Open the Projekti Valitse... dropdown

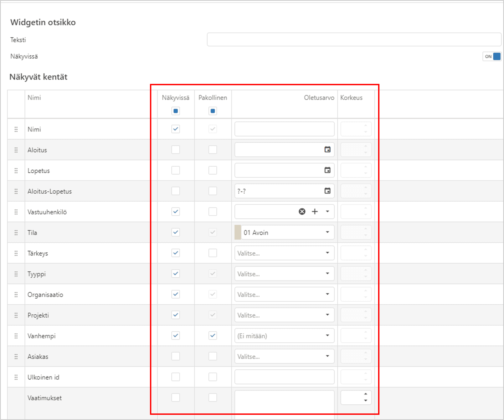pyautogui.click(x=284, y=315)
